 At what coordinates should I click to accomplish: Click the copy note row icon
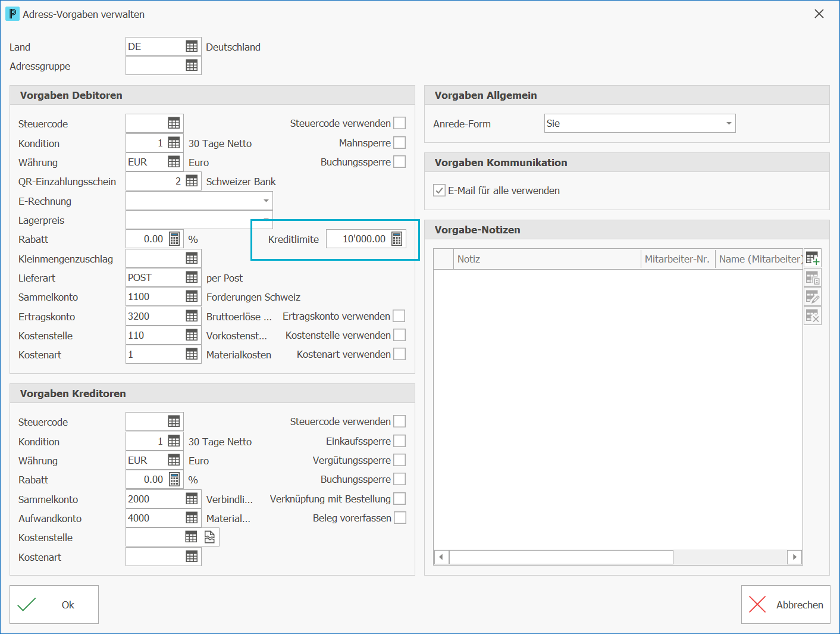click(813, 277)
